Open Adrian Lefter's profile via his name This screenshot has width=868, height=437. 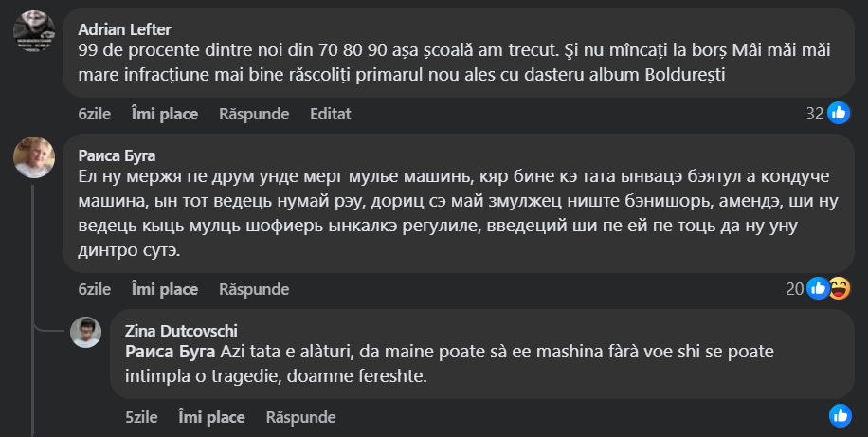[123, 26]
